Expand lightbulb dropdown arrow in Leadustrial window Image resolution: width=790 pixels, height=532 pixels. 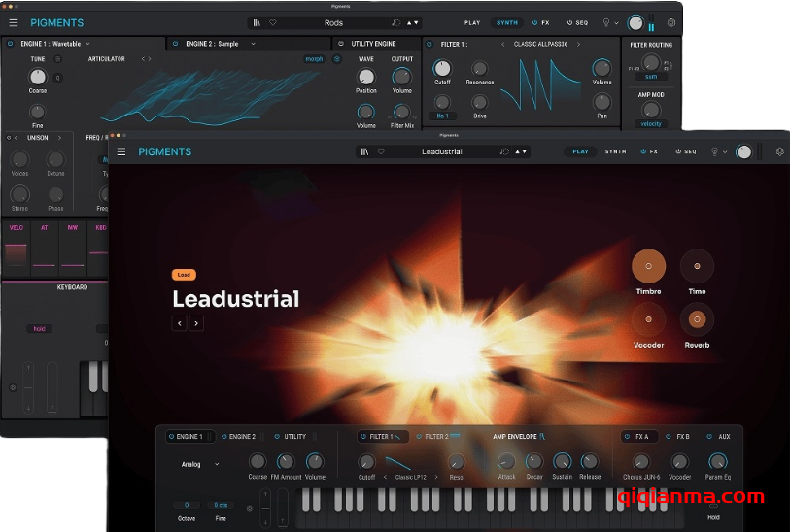(x=725, y=151)
